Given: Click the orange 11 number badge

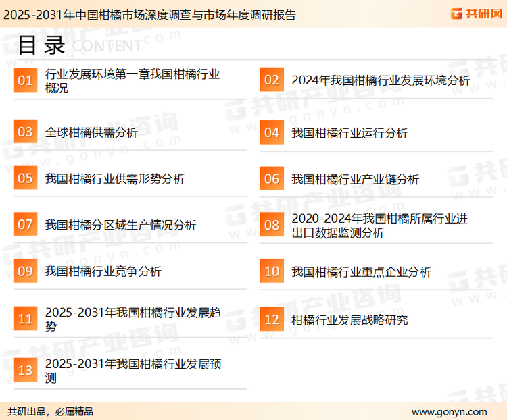Looking at the screenshot, I should click(x=25, y=319).
